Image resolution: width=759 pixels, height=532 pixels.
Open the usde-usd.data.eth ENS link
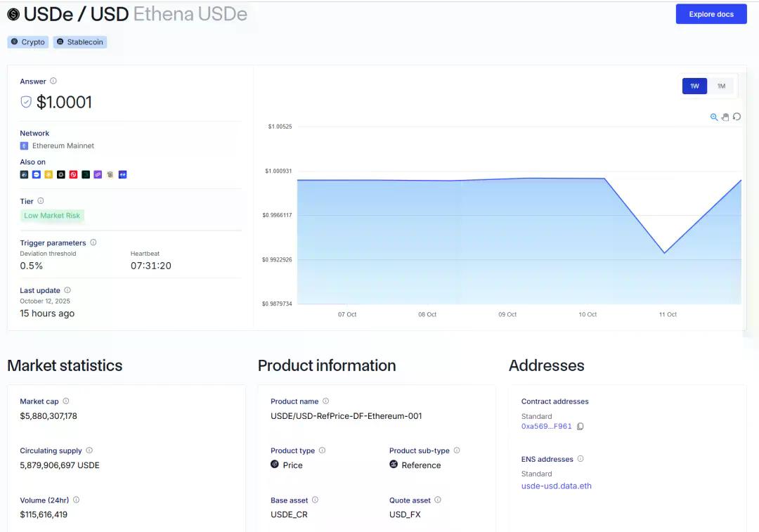556,486
